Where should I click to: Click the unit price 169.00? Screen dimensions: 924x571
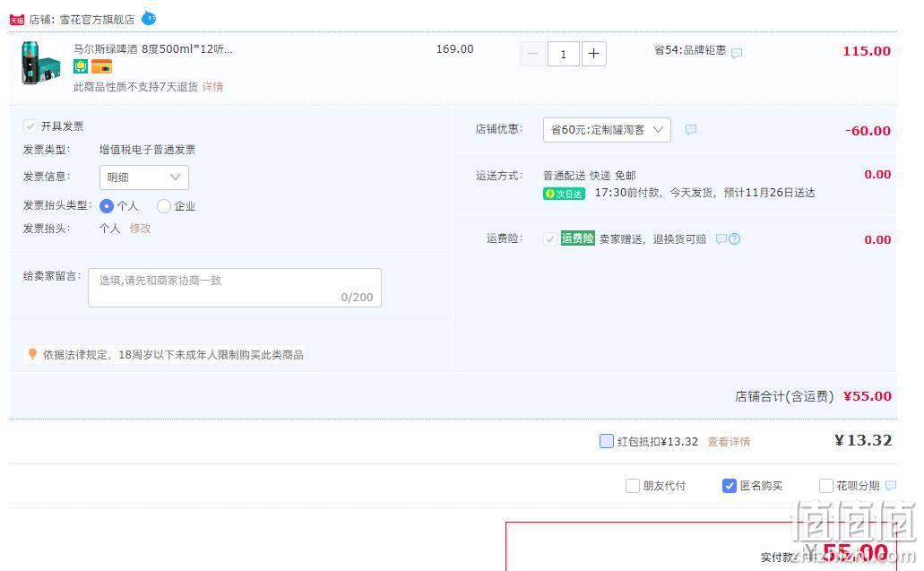pyautogui.click(x=455, y=49)
